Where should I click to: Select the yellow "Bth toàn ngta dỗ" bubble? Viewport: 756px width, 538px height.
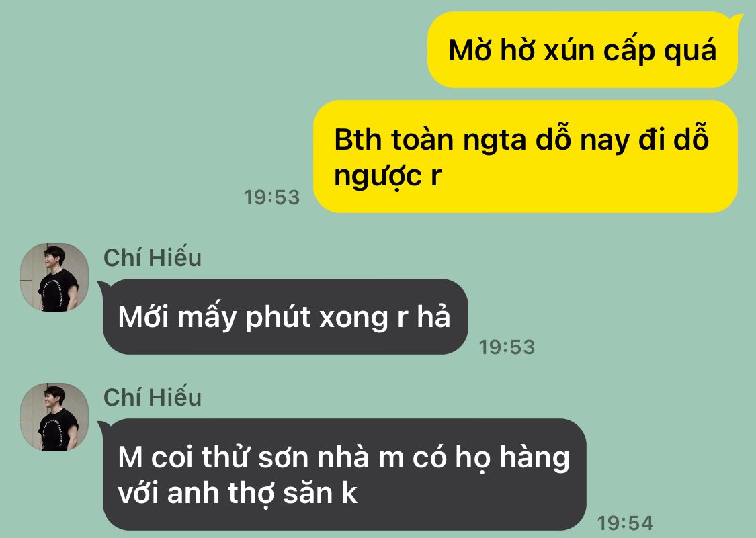(526, 156)
